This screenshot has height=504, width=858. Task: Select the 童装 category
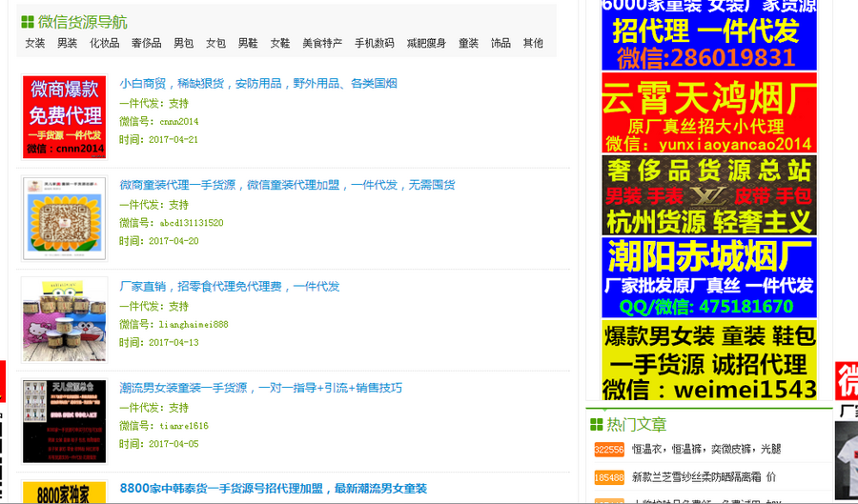468,43
